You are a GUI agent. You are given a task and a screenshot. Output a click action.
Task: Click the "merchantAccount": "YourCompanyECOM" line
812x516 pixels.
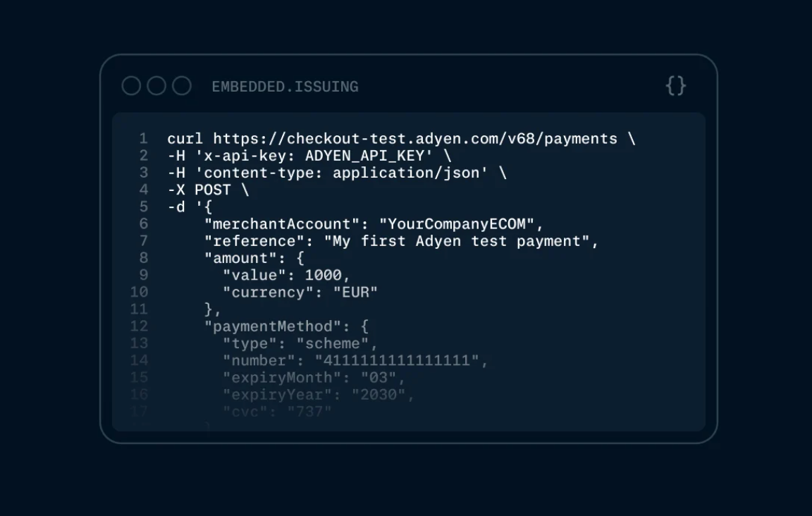click(374, 224)
